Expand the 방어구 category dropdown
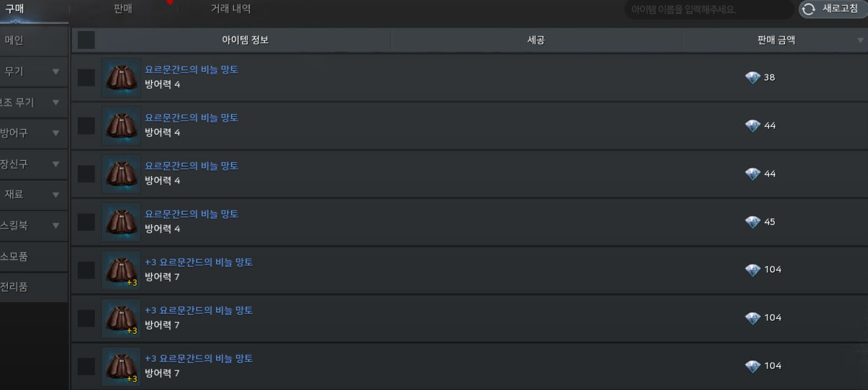 pos(55,133)
